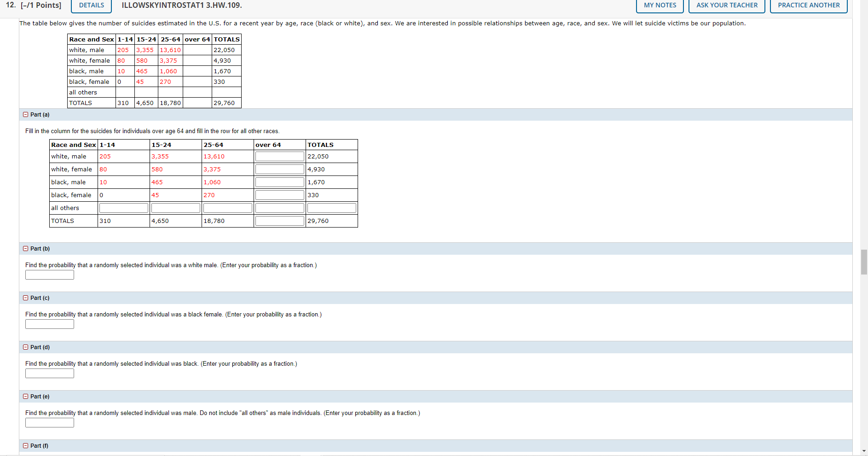Click PRACTICE ANOTHER

point(808,5)
